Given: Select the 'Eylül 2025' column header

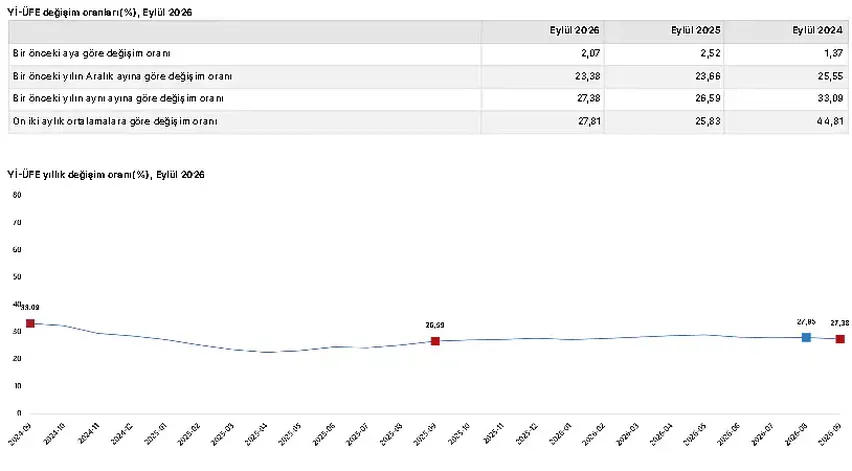Looking at the screenshot, I should (x=696, y=30).
